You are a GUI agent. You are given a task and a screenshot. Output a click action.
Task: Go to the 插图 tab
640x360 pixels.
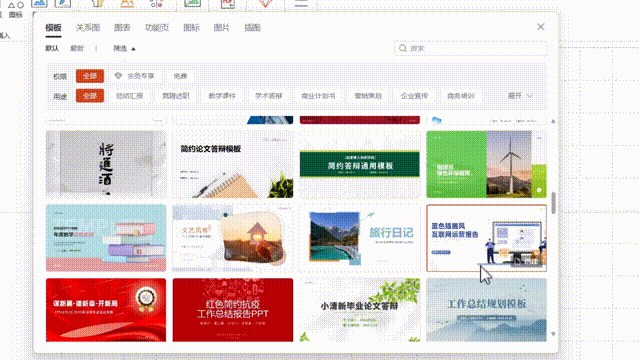tap(252, 28)
